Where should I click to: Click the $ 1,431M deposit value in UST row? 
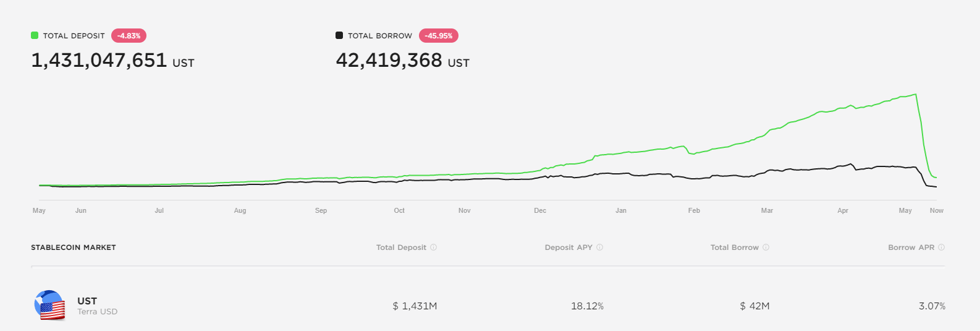coord(415,306)
